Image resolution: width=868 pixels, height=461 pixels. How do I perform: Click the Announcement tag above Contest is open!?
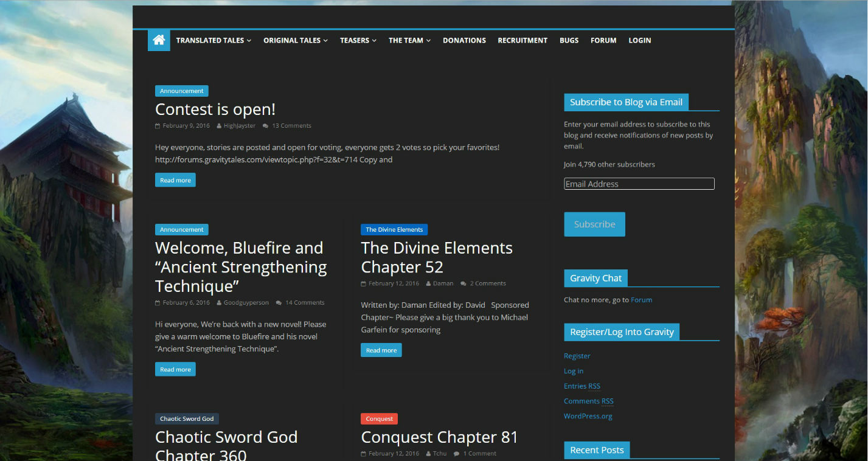(x=182, y=91)
